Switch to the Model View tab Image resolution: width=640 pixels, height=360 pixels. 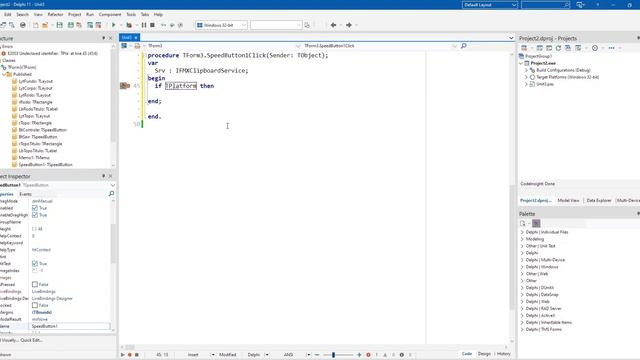[x=568, y=200]
